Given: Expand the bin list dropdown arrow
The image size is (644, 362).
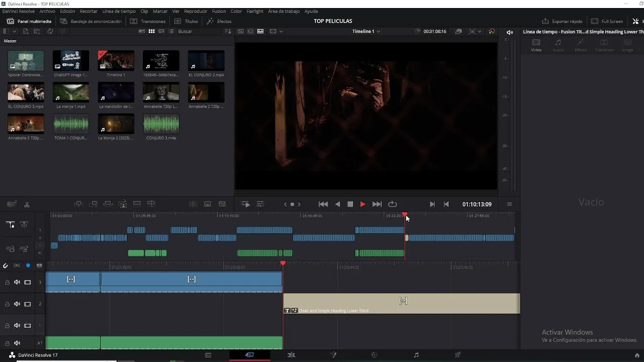Looking at the screenshot, I should click(15, 31).
